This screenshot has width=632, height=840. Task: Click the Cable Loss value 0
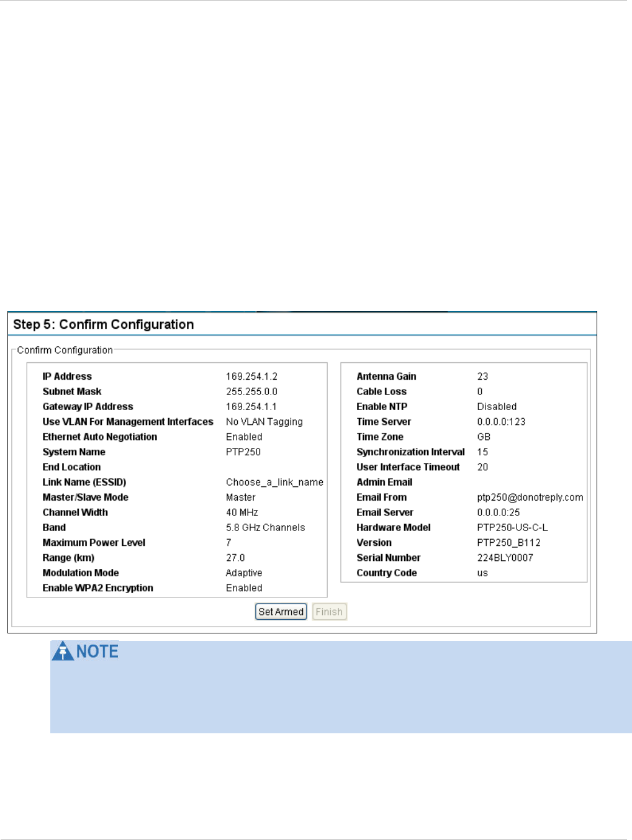click(480, 391)
